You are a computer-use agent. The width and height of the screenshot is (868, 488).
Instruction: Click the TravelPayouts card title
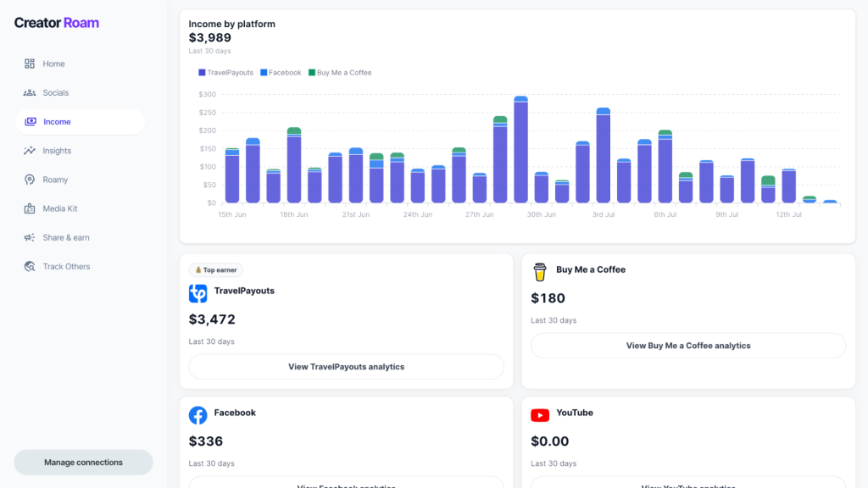coord(244,291)
